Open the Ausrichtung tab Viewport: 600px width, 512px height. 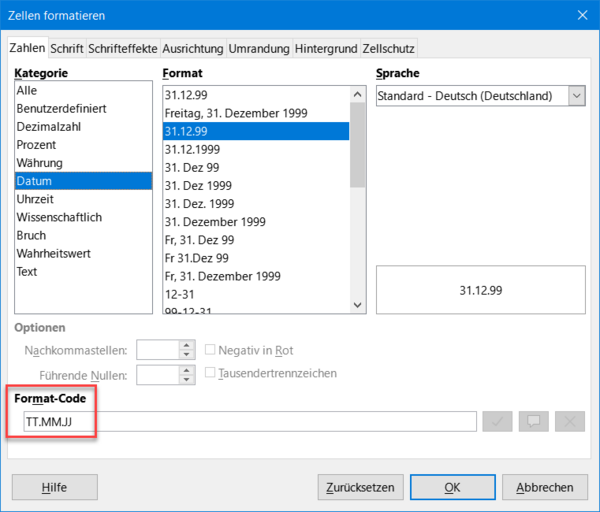pyautogui.click(x=192, y=48)
